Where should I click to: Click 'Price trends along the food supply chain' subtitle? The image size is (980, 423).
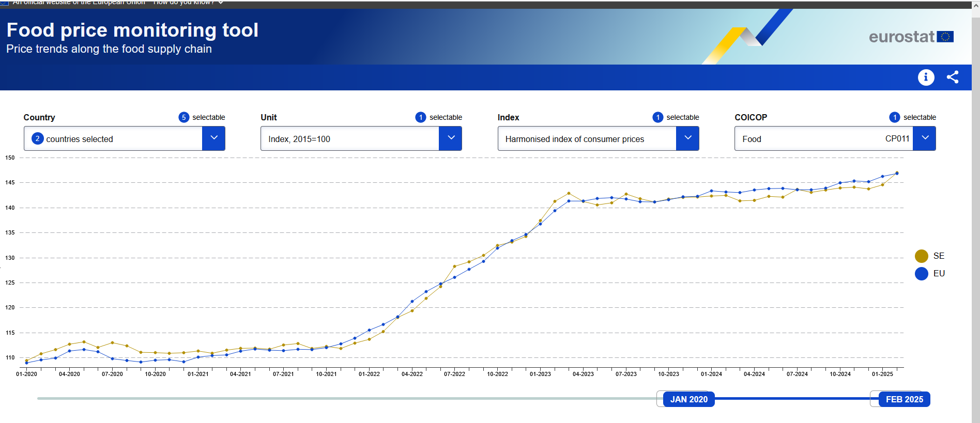point(109,49)
